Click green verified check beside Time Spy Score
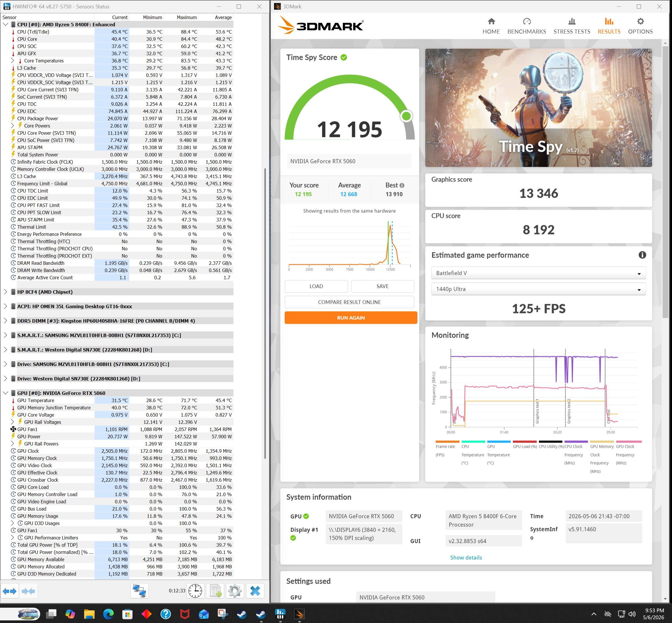This screenshot has width=672, height=623. pyautogui.click(x=344, y=57)
